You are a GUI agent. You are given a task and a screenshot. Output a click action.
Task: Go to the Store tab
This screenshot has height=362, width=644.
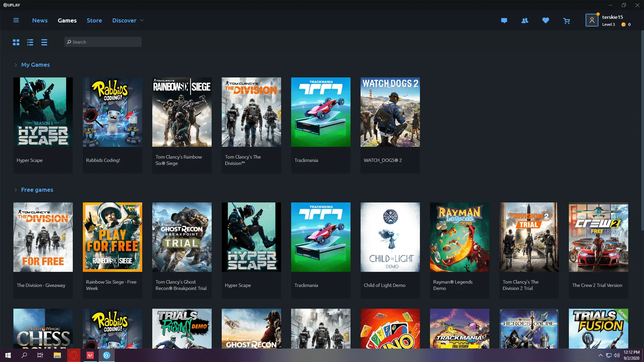point(94,20)
